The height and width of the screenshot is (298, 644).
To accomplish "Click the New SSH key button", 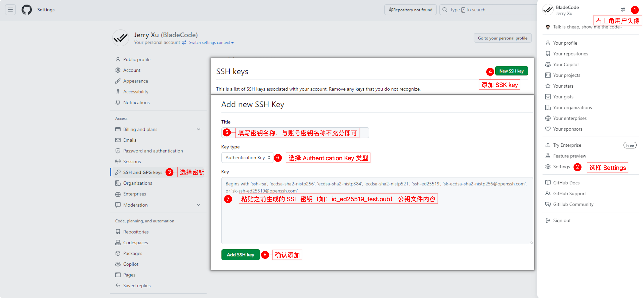I will [511, 71].
